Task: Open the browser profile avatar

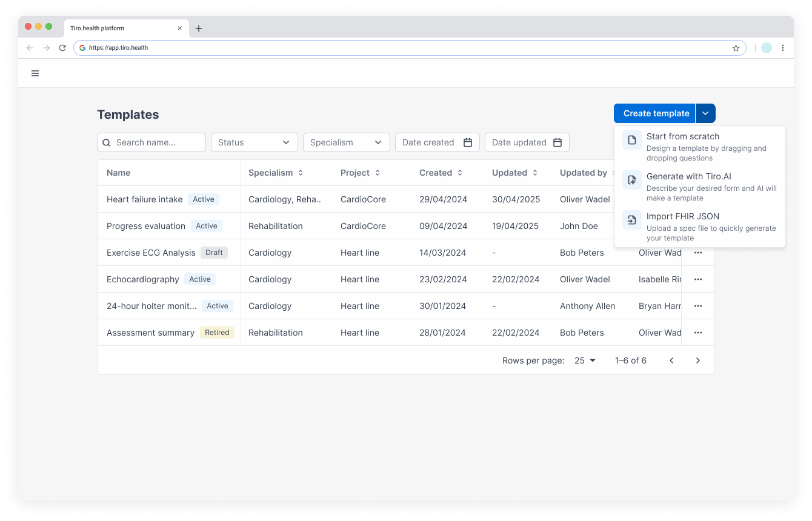Action: (767, 48)
